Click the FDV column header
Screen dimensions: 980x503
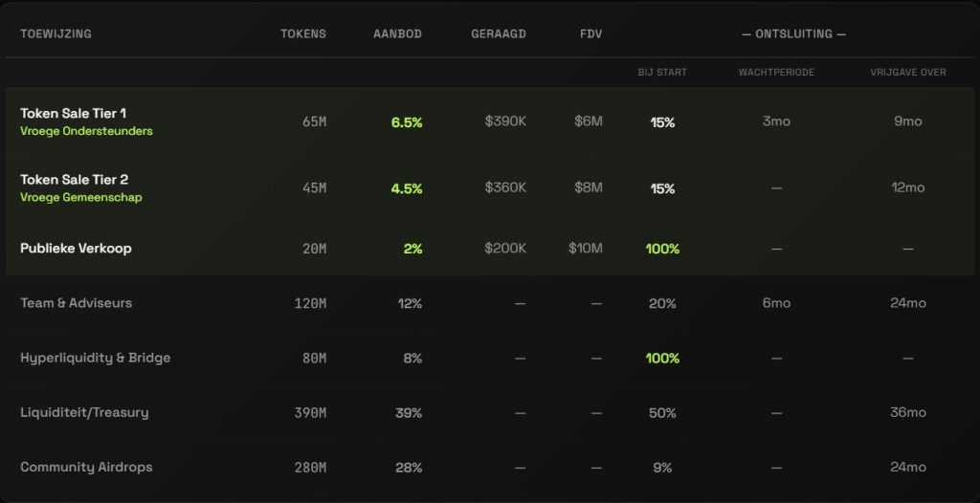(x=591, y=34)
